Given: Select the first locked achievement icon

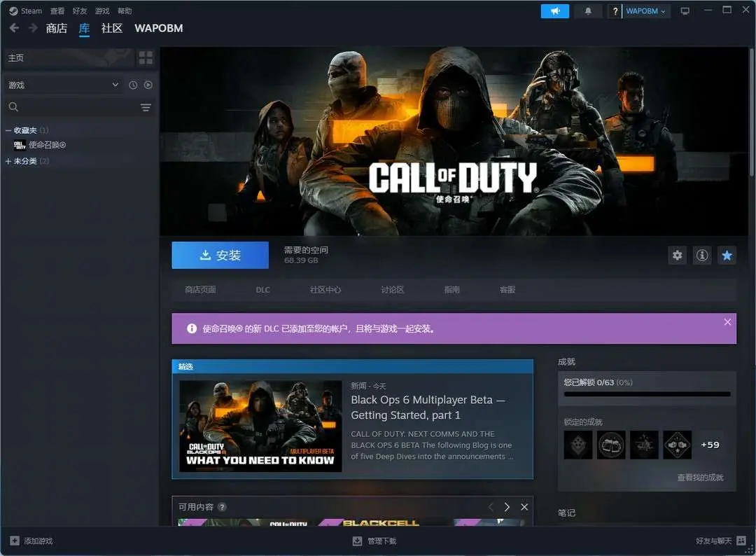Looking at the screenshot, I should (x=578, y=445).
